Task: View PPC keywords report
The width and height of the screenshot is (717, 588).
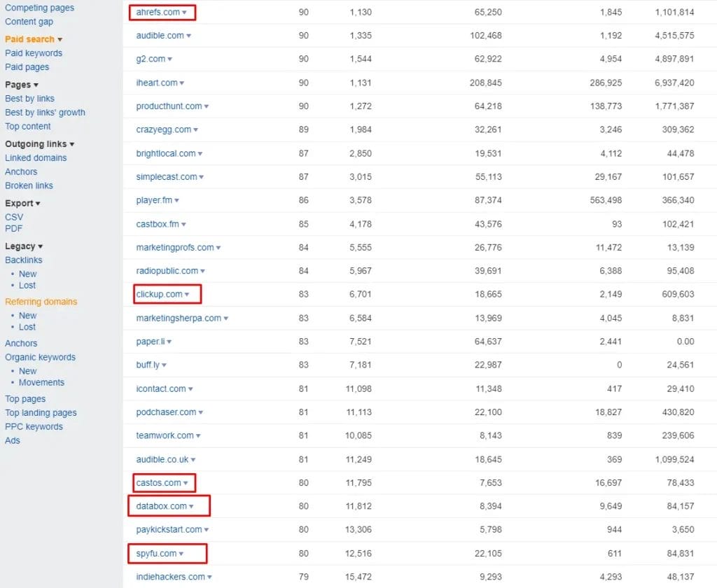Action: (34, 427)
